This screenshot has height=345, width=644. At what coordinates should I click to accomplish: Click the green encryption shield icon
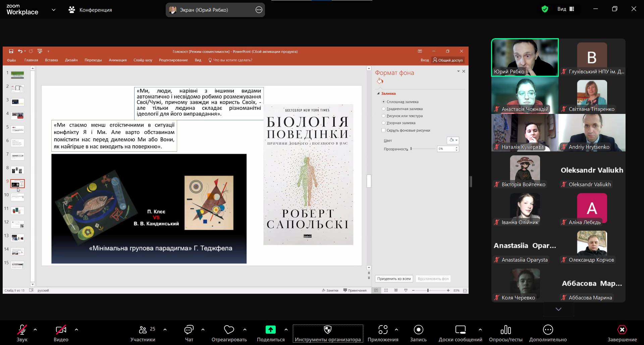(545, 9)
